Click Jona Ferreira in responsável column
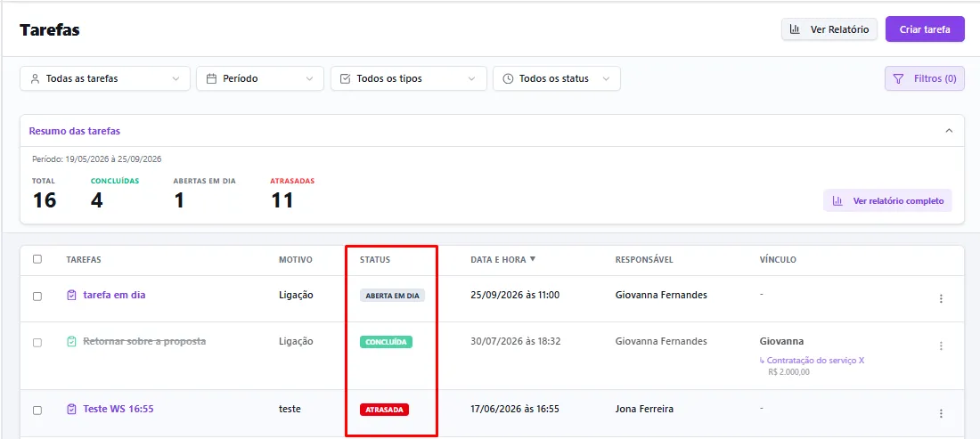Screen dimensions: 980x439 [x=644, y=409]
